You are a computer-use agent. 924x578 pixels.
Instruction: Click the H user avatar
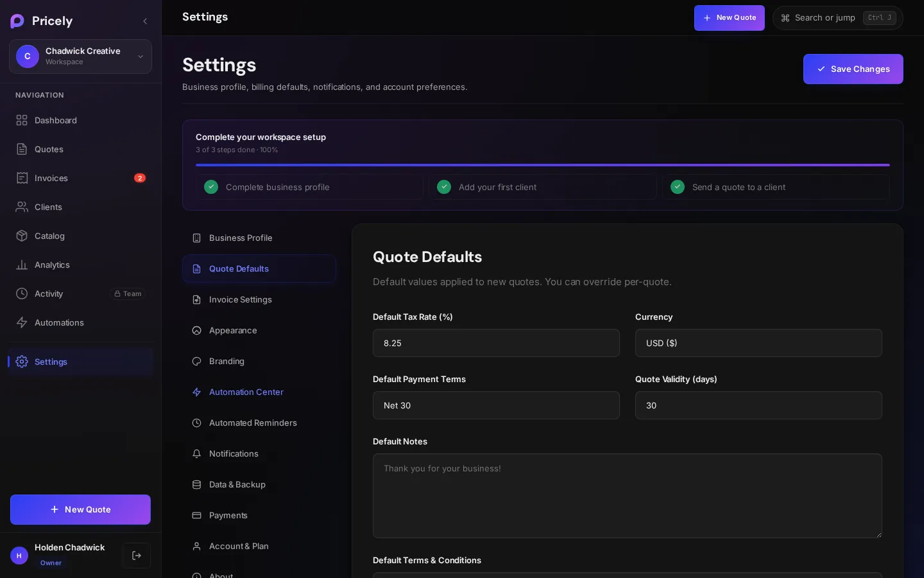(19, 556)
